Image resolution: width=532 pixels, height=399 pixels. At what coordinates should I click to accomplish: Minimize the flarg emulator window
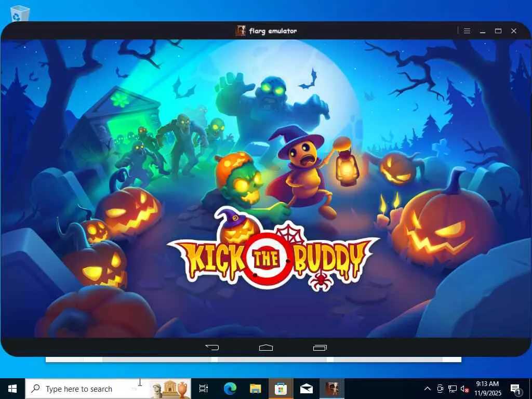pos(483,31)
